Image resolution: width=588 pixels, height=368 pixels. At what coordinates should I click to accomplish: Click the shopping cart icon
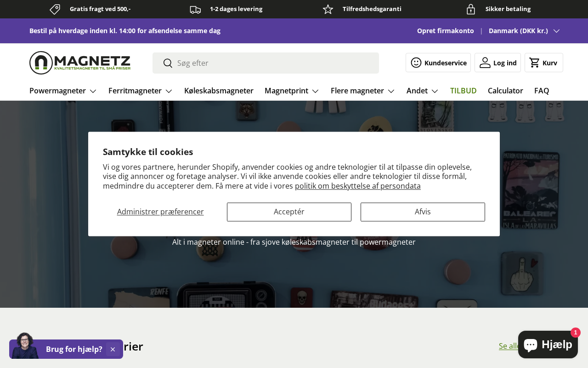point(534,63)
